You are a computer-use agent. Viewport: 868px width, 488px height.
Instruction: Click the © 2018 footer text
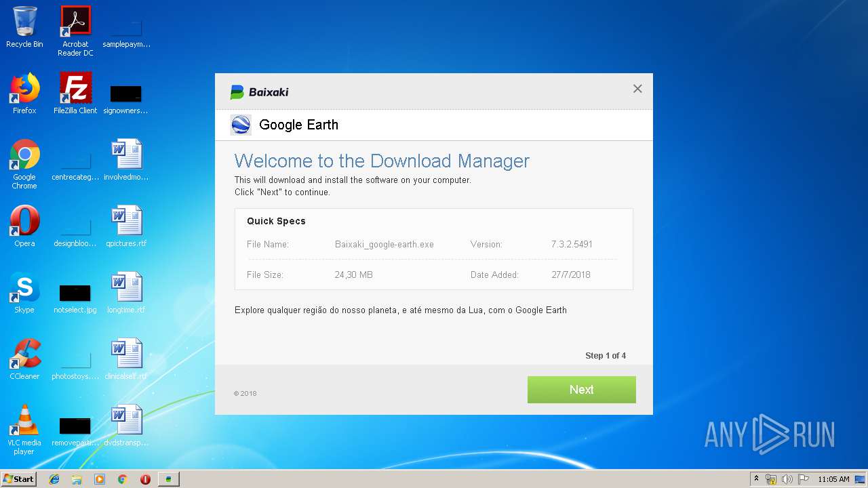tap(245, 394)
